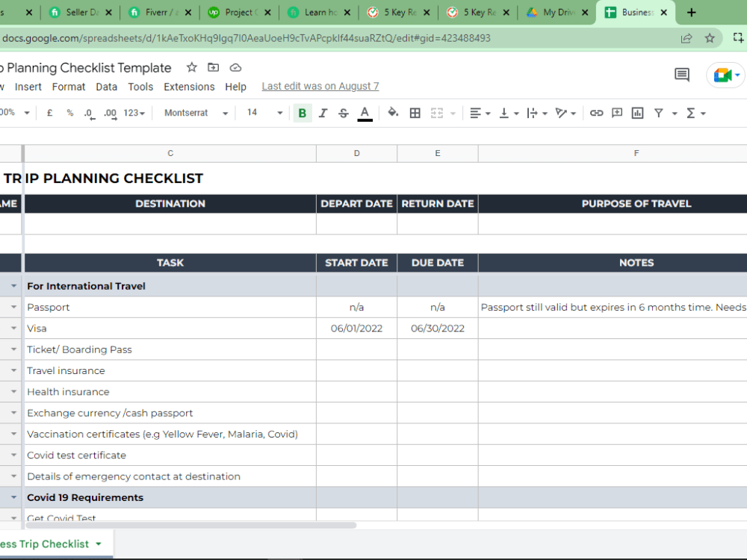Open the 123 number format dropdown
The height and width of the screenshot is (560, 747).
pos(134,113)
